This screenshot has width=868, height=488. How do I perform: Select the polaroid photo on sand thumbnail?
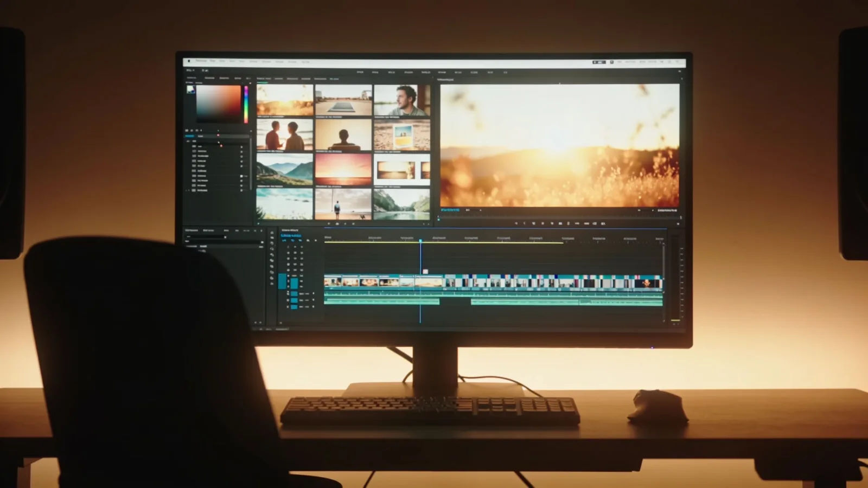pyautogui.click(x=402, y=134)
